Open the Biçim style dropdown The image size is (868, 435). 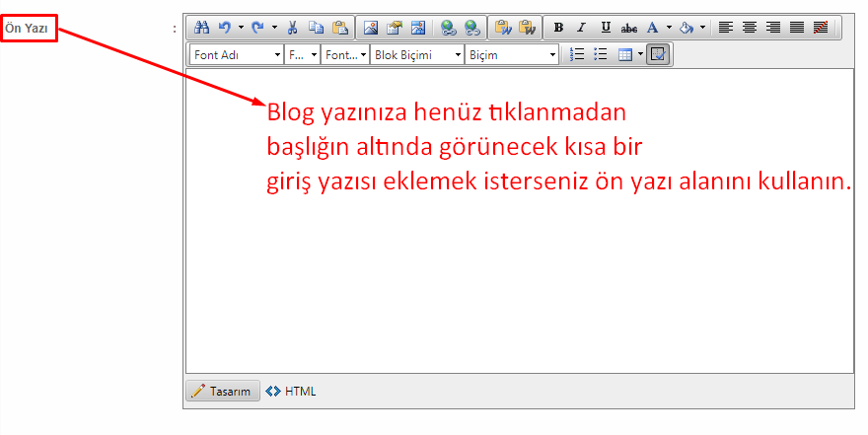[x=512, y=55]
